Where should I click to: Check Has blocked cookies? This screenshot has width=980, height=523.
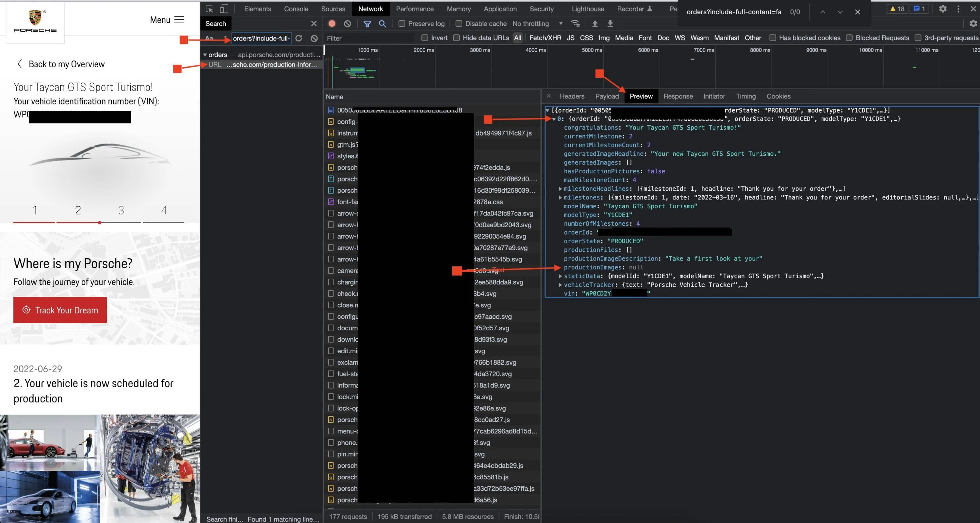[x=773, y=38]
